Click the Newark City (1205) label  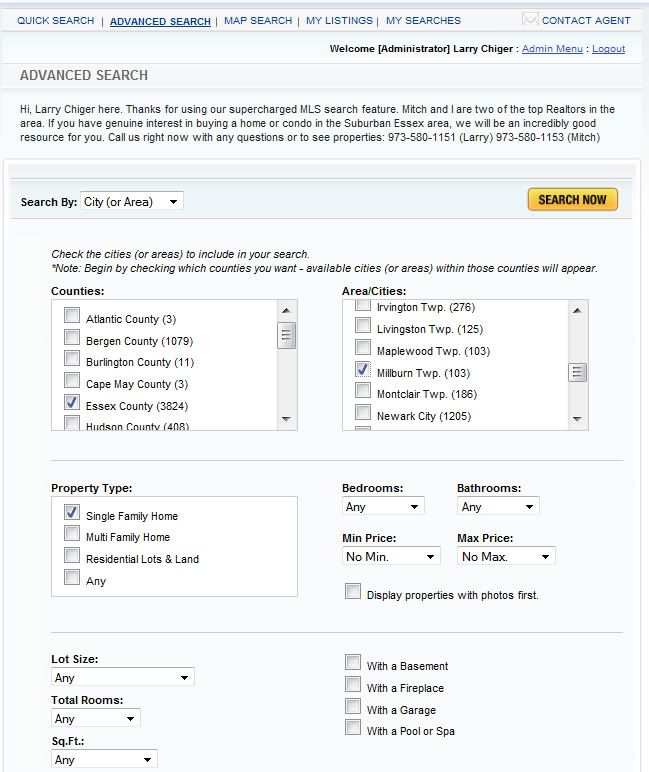pos(424,416)
